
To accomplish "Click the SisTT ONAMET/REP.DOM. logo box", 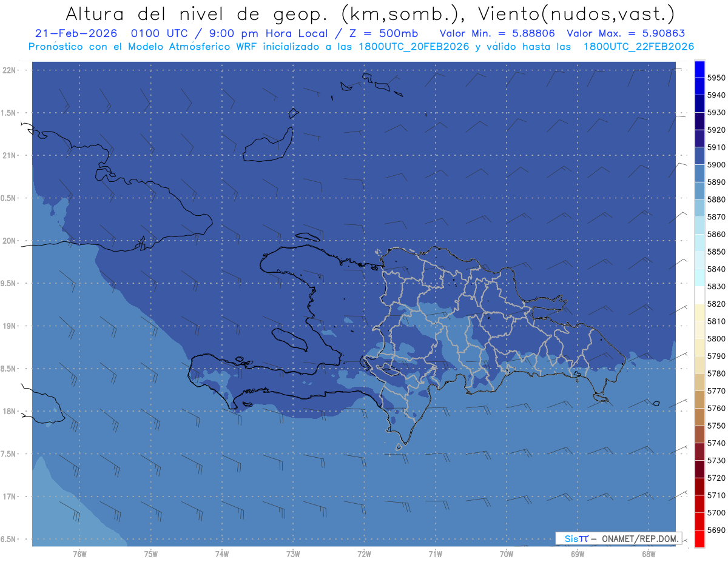I will coord(618,538).
